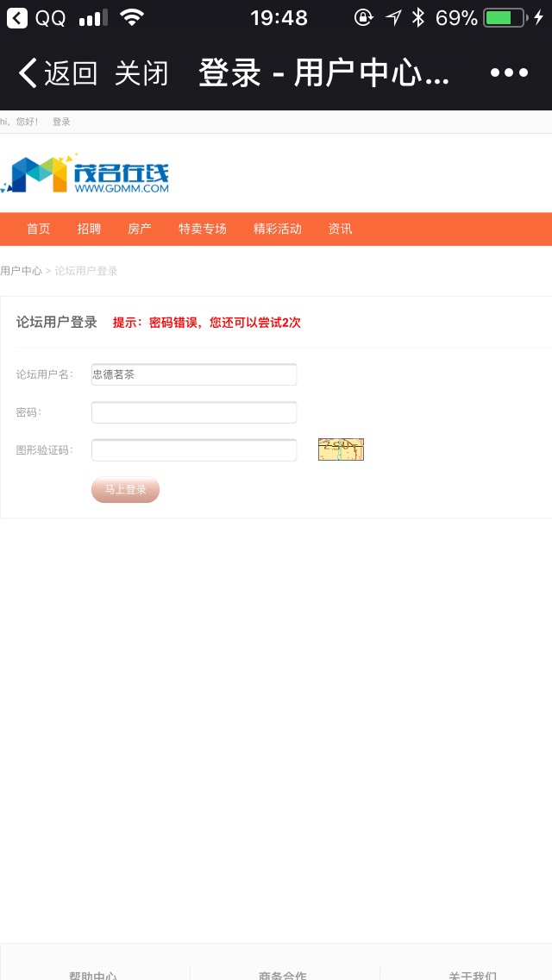Click the 论坛用户登录 breadcrumb text
The image size is (552, 980).
coord(86,271)
